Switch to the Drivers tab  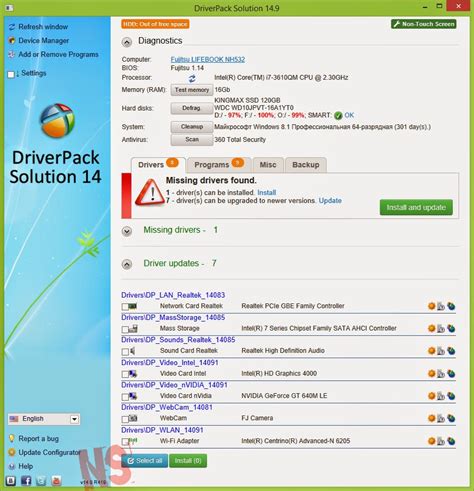(x=158, y=165)
